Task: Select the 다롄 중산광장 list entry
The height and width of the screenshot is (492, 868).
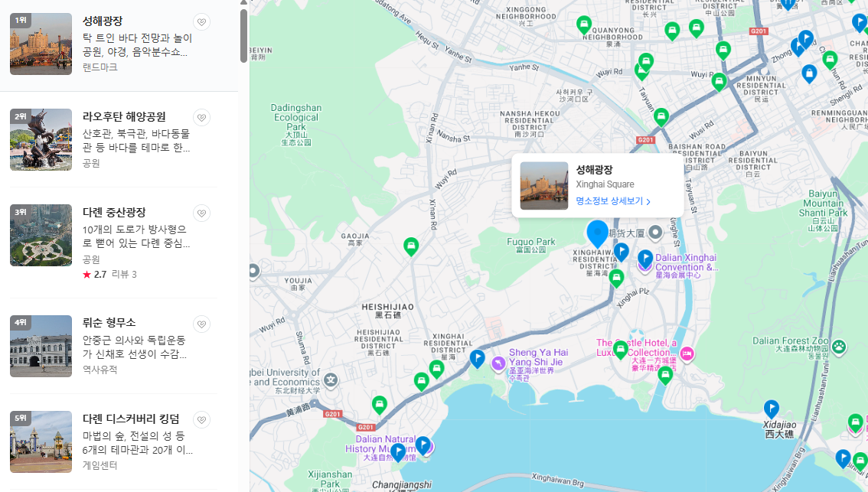Action: click(x=115, y=236)
